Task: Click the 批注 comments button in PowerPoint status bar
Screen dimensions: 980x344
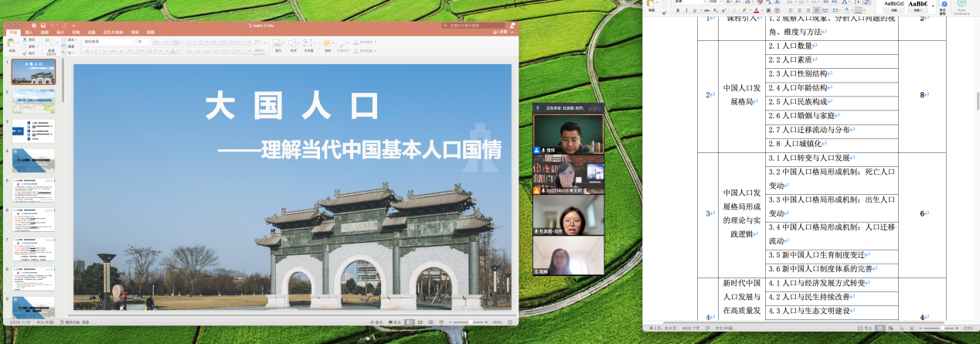Action: (x=394, y=322)
